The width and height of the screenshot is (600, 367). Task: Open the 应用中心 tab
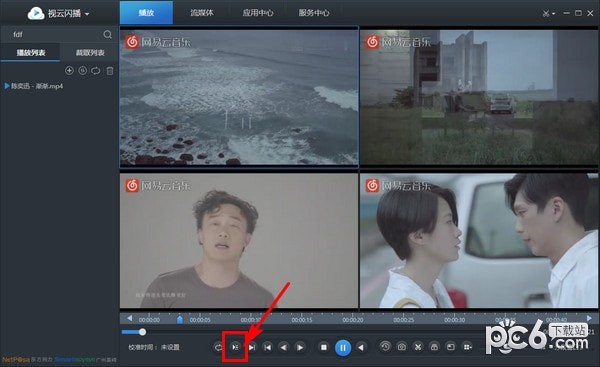(x=258, y=13)
